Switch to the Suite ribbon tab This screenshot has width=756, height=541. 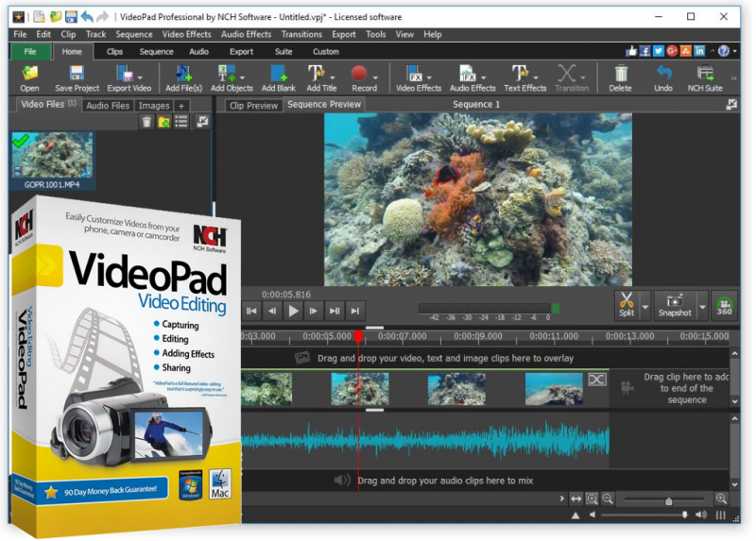click(x=283, y=52)
